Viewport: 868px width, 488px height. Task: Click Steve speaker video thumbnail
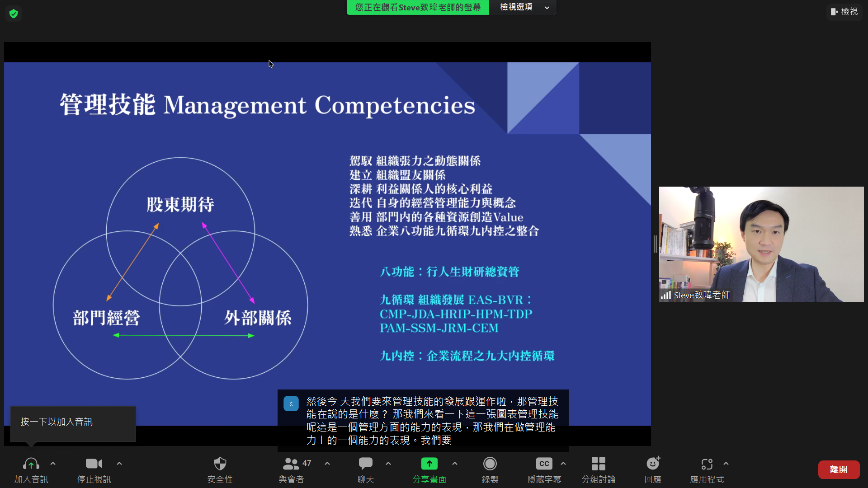[761, 244]
